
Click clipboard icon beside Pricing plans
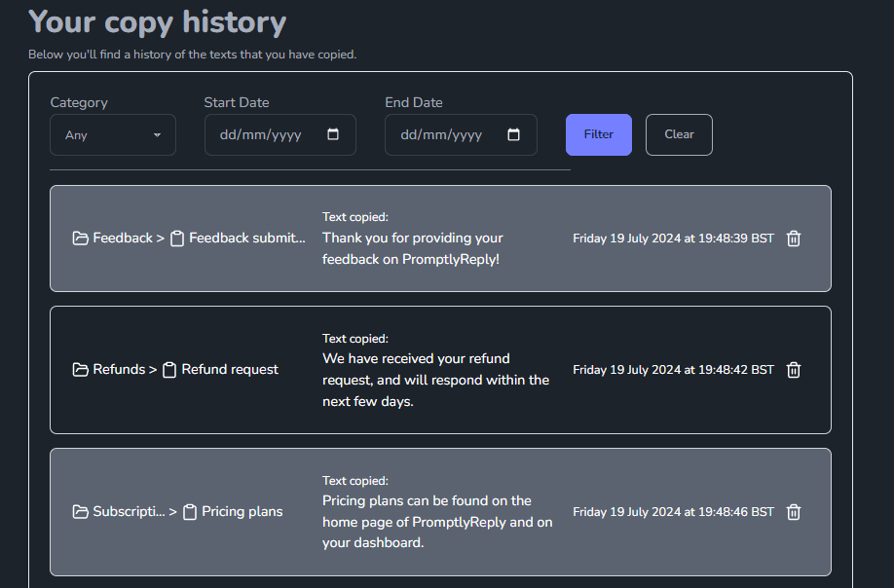click(x=190, y=512)
